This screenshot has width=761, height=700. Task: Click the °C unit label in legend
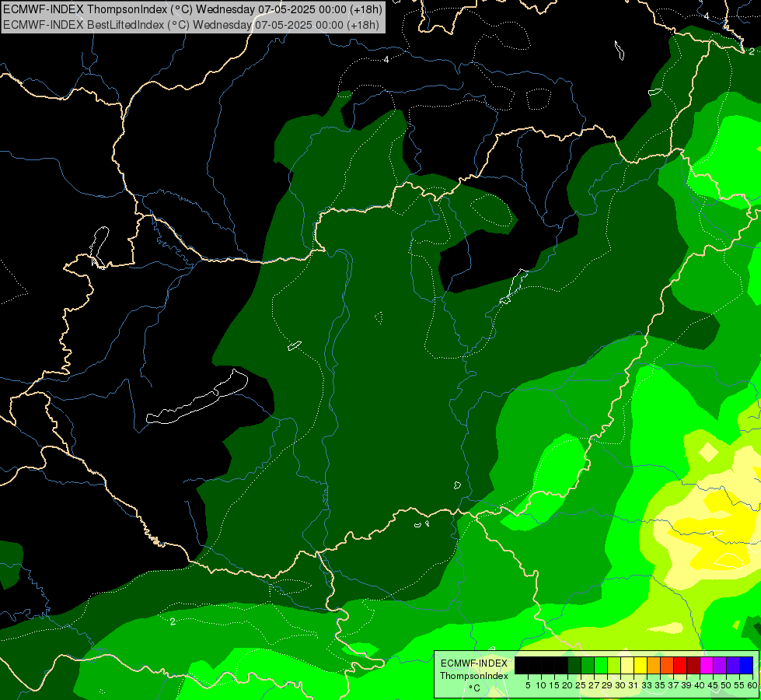point(475,688)
